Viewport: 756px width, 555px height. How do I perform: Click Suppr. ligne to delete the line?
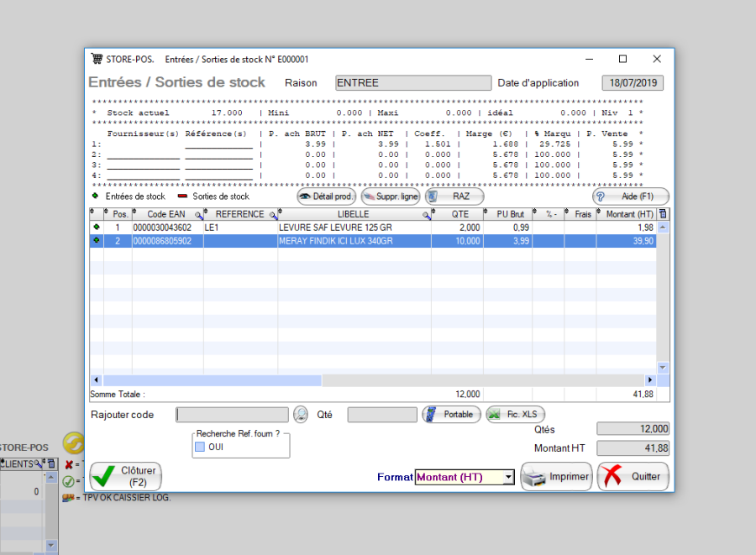tap(391, 196)
